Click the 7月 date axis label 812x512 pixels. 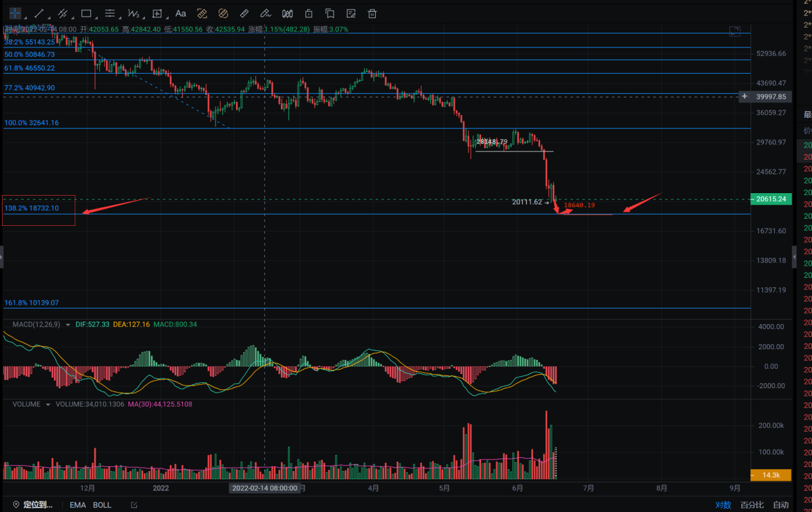pyautogui.click(x=588, y=488)
